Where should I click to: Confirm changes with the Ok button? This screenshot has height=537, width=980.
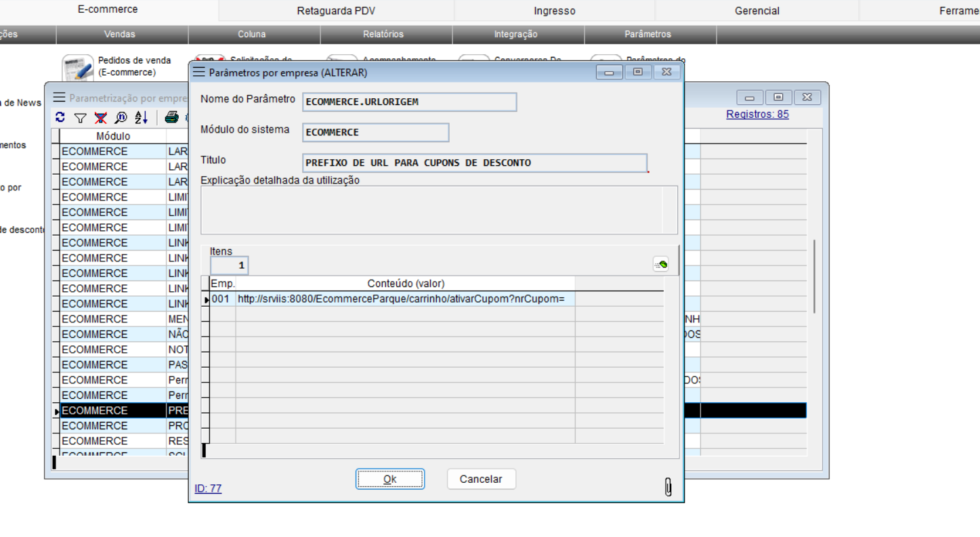click(x=390, y=479)
